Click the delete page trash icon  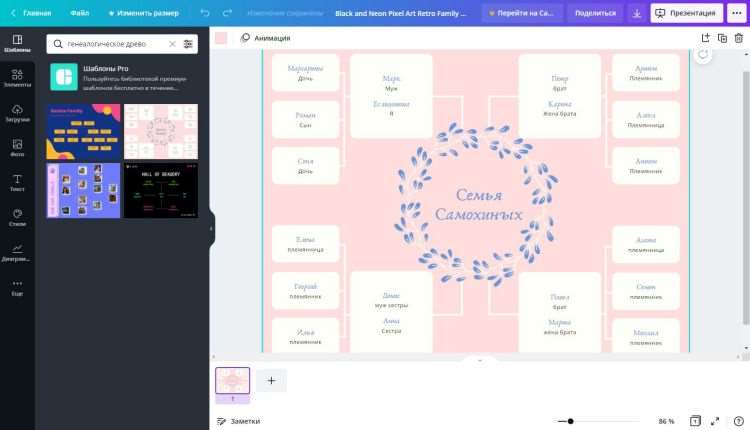click(x=739, y=38)
